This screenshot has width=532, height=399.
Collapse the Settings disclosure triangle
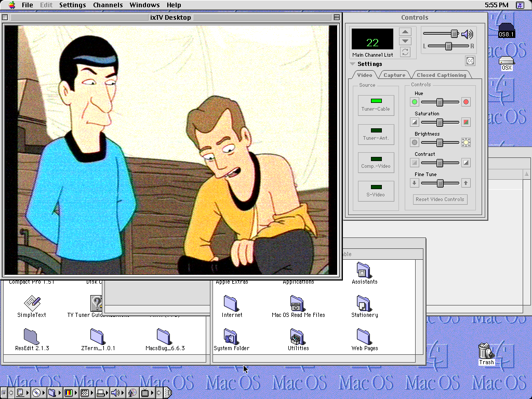pos(353,64)
